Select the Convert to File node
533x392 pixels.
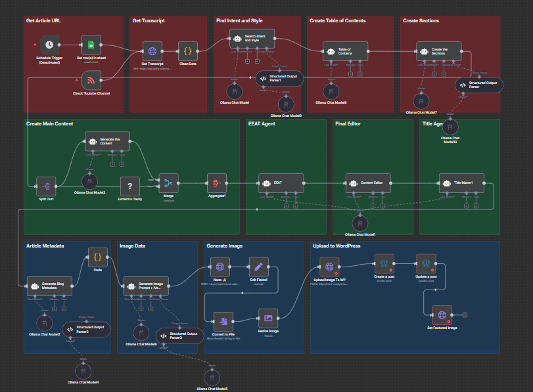pyautogui.click(x=223, y=322)
